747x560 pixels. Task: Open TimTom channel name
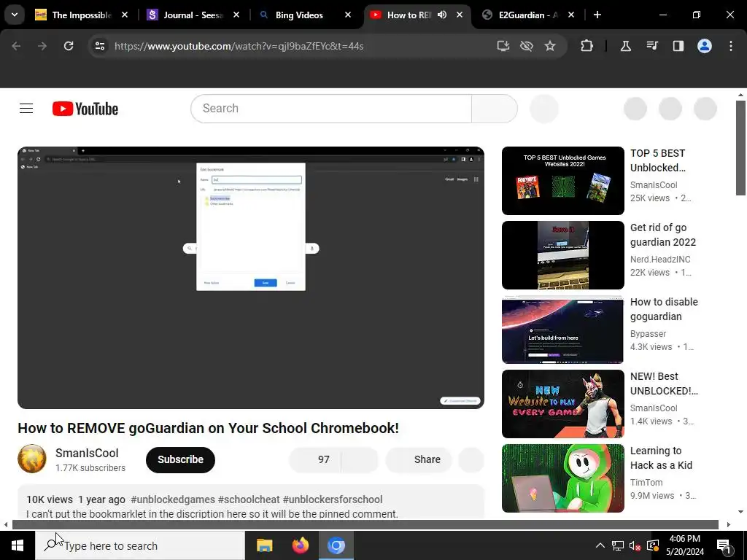(646, 483)
